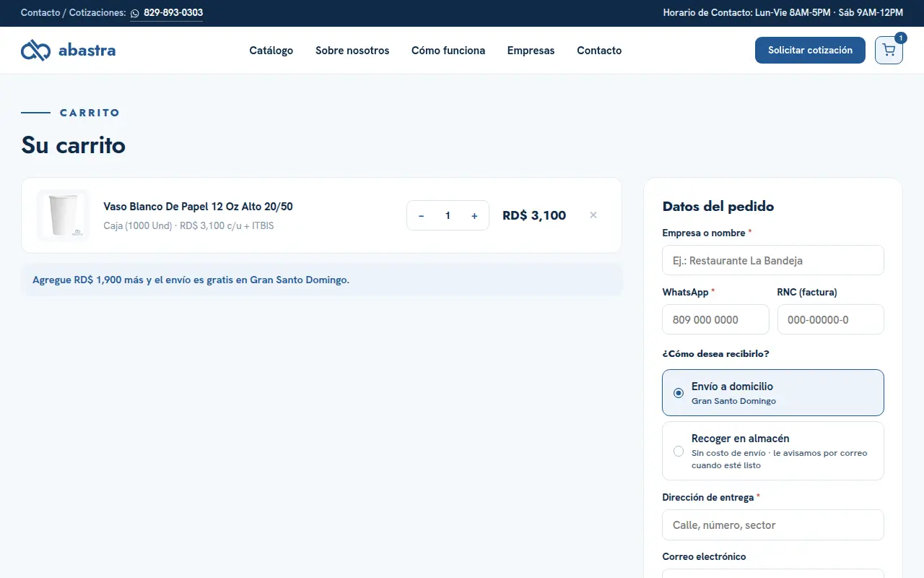Click the ¿Cómo desea recibirlo? label
Viewport: 924px width, 578px height.
715,354
